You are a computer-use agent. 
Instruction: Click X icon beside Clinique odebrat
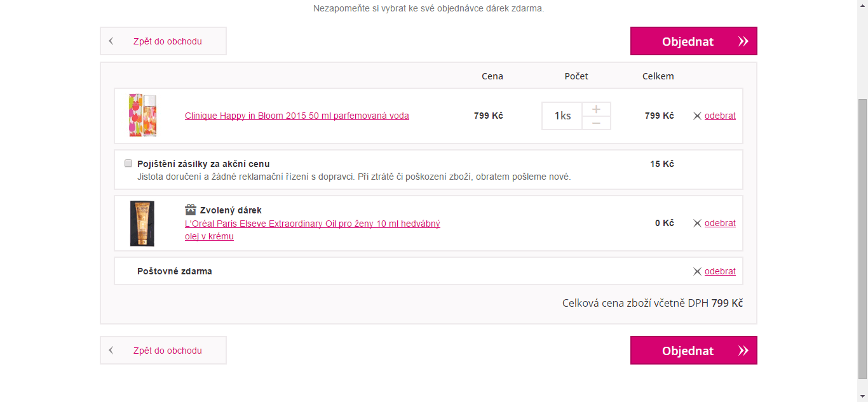697,116
